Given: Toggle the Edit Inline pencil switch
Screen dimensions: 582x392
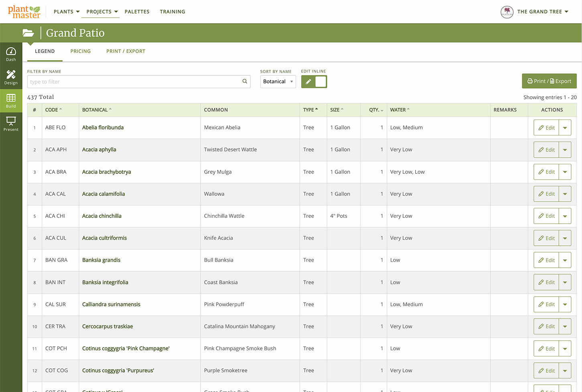Looking at the screenshot, I should click(314, 81).
